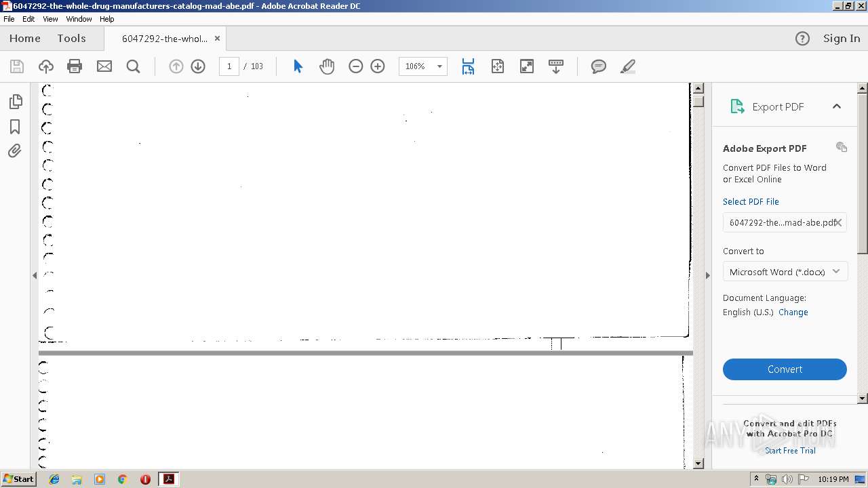The image size is (868, 488).
Task: Show hidden icons in the system tray
Action: point(756,479)
